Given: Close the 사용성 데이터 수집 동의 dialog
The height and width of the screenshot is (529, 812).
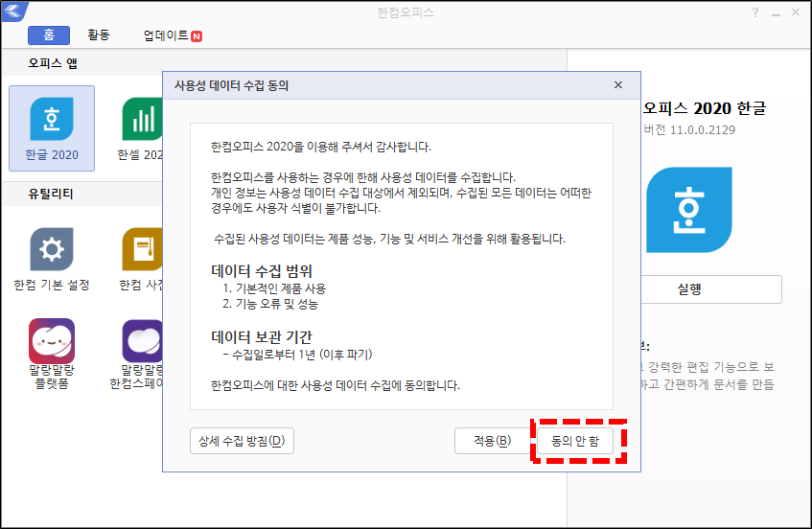Looking at the screenshot, I should [618, 85].
